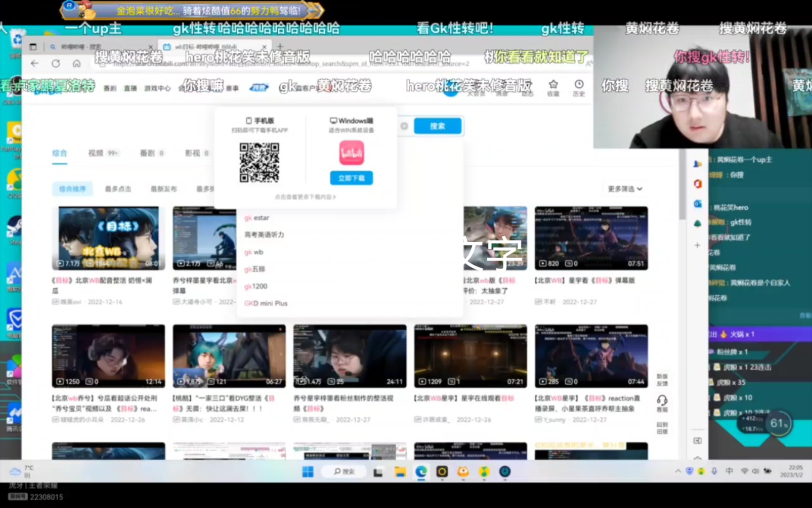The width and height of the screenshot is (812, 508).
Task: Click the pink bilibili app icon
Action: (x=351, y=152)
